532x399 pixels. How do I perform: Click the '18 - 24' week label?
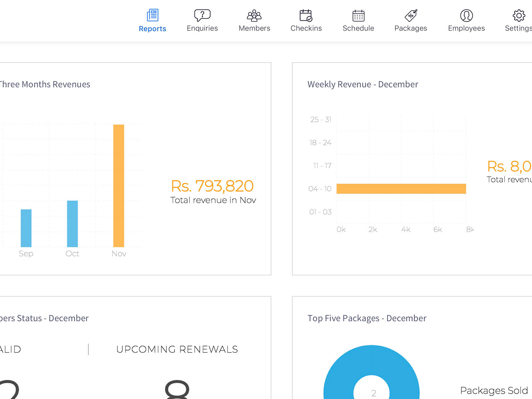point(320,143)
